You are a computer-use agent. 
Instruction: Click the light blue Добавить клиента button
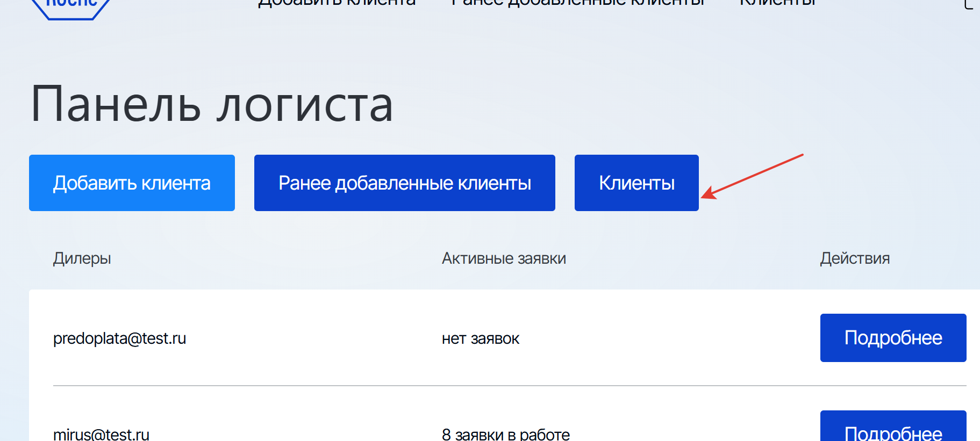point(132,183)
